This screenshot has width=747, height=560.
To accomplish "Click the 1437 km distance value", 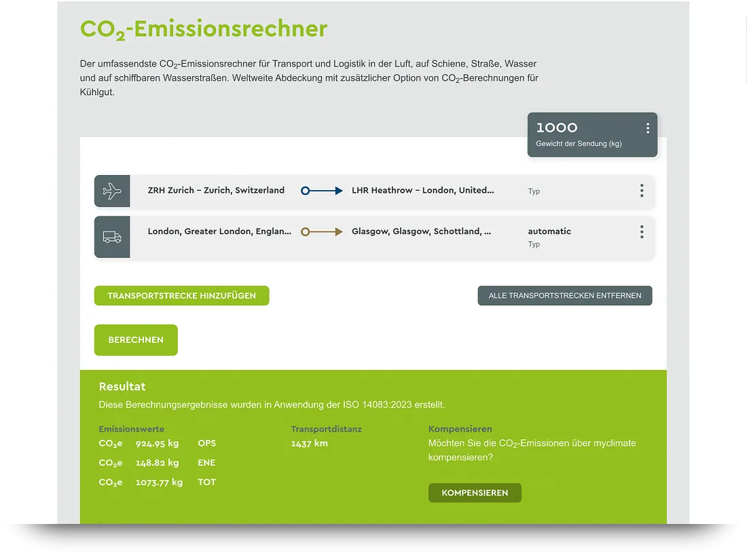I will pos(309,443).
